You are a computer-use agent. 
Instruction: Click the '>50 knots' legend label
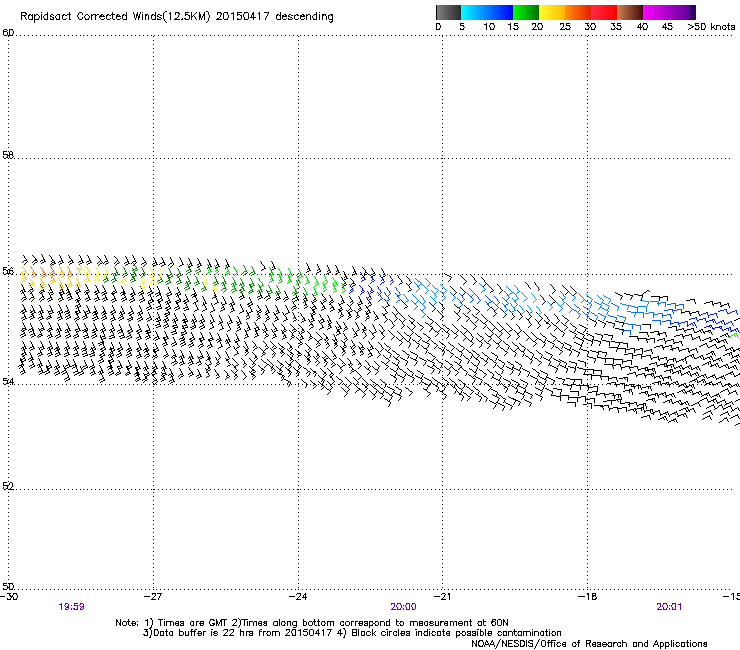coord(711,27)
